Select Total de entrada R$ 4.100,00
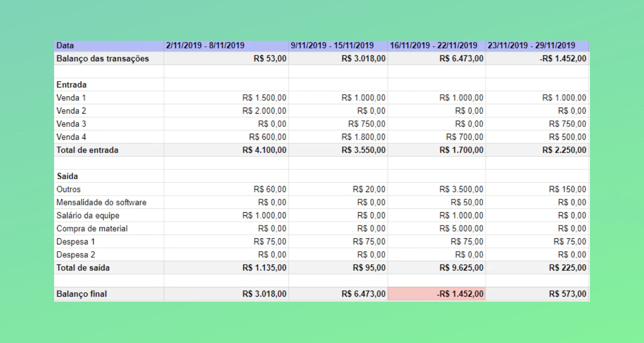Viewport: 644px width, 343px height. pyautogui.click(x=226, y=150)
